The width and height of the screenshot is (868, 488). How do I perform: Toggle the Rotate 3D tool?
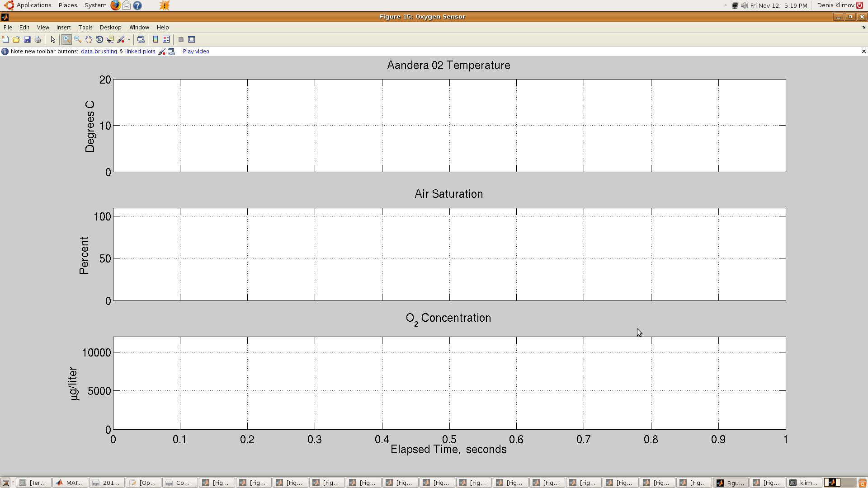coord(99,40)
